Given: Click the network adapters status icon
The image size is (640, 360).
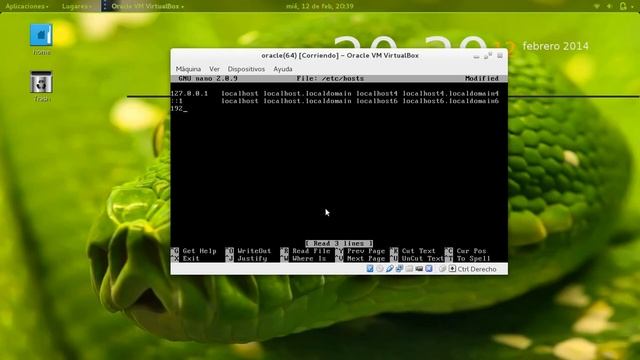Looking at the screenshot, I should pos(399,269).
